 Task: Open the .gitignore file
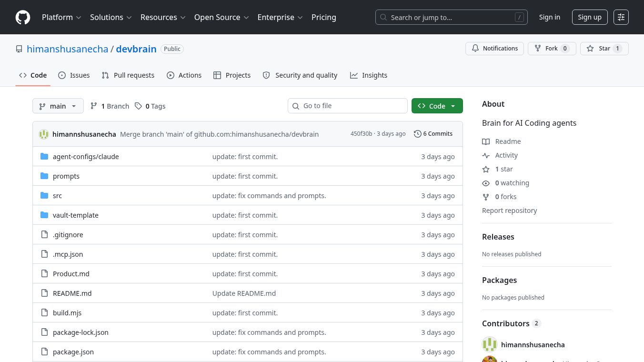[68, 235]
